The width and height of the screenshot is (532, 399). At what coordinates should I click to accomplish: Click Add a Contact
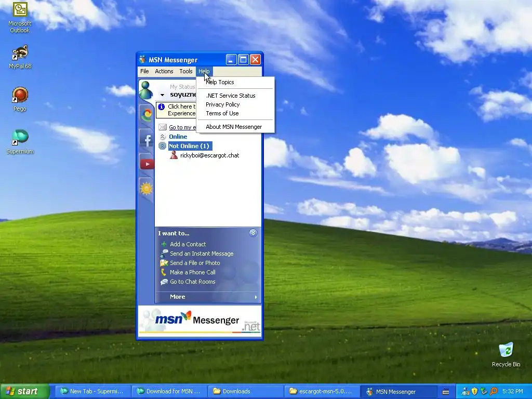click(188, 244)
